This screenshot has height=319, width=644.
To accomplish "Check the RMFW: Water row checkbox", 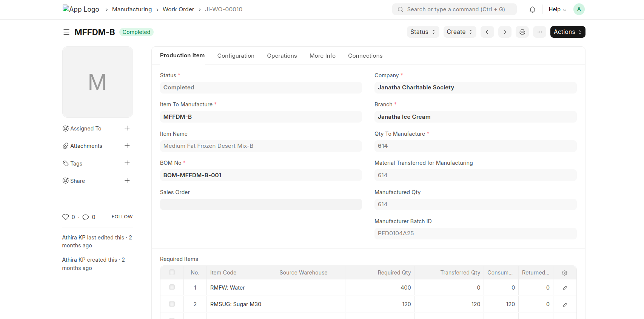I will (x=172, y=287).
